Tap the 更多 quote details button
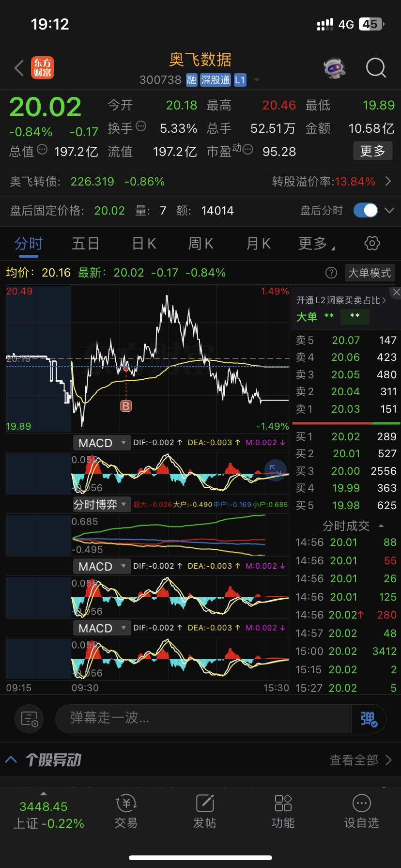 (373, 151)
